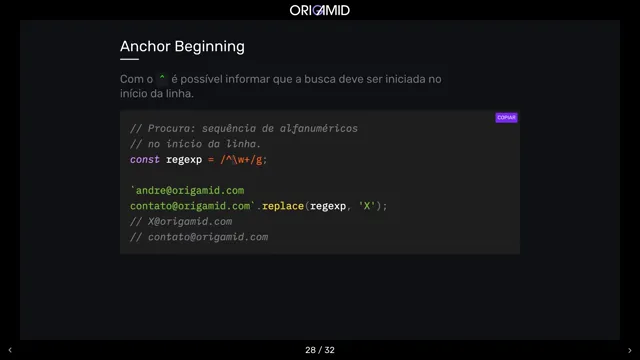This screenshot has height=360, width=640.
Task: Click the comment Procura: sequência de alfanuméricos
Action: [x=244, y=129]
